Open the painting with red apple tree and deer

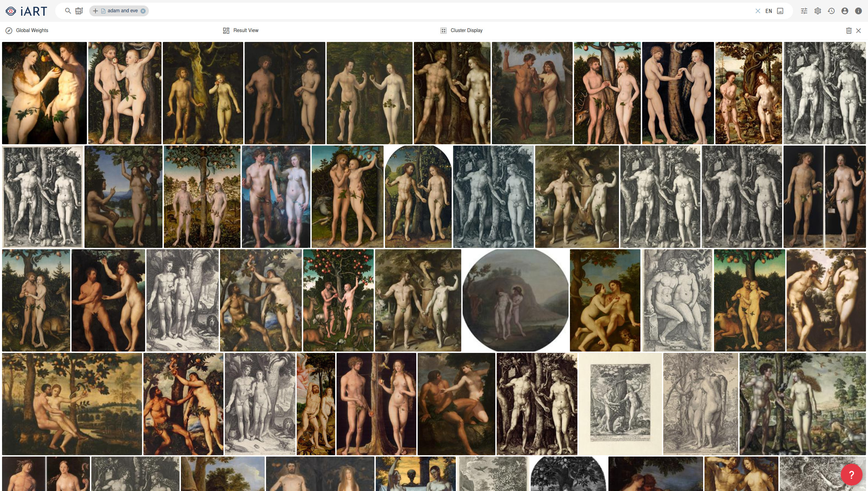point(338,300)
